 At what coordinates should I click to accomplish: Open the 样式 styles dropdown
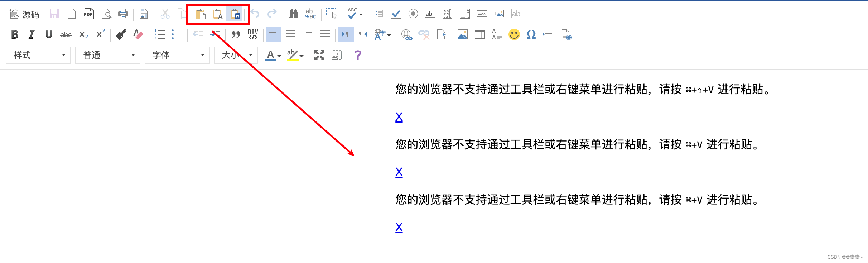38,55
